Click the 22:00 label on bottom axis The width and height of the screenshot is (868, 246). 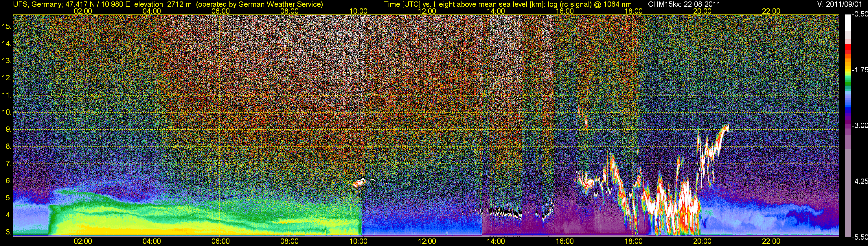tap(771, 241)
